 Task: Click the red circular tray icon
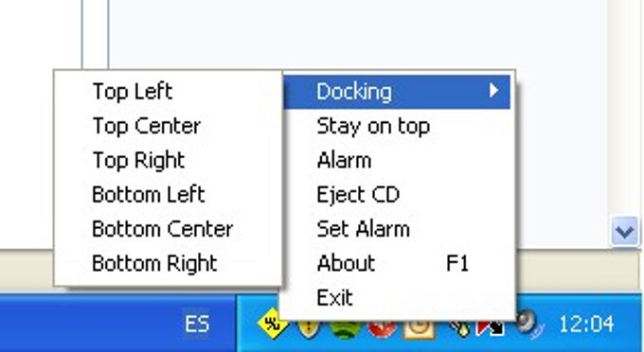point(382,329)
